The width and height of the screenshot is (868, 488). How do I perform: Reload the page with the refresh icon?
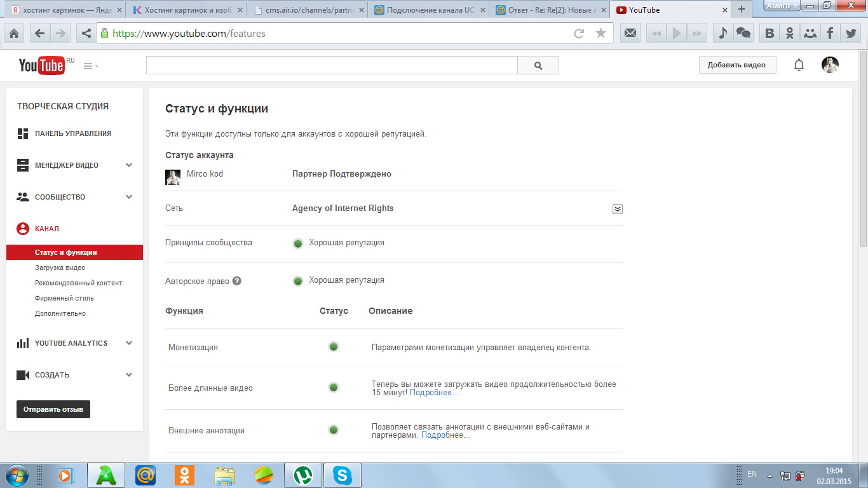pyautogui.click(x=579, y=34)
